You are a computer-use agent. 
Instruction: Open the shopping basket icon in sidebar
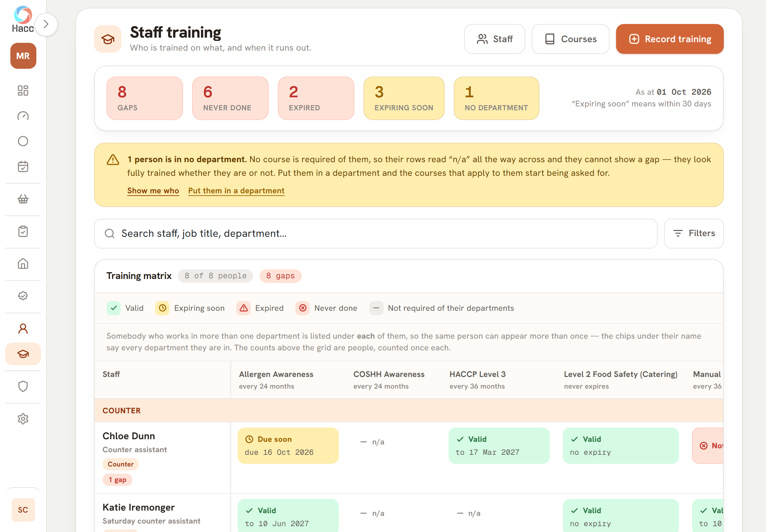tap(23, 199)
